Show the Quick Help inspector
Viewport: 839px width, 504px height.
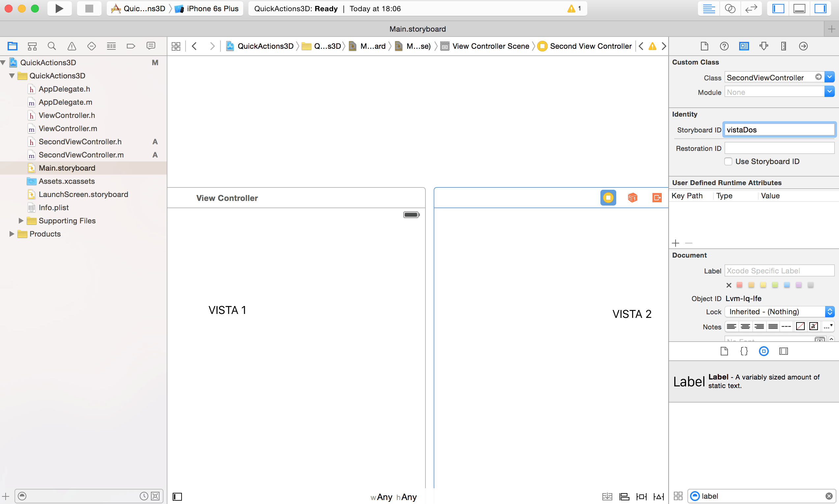[724, 46]
